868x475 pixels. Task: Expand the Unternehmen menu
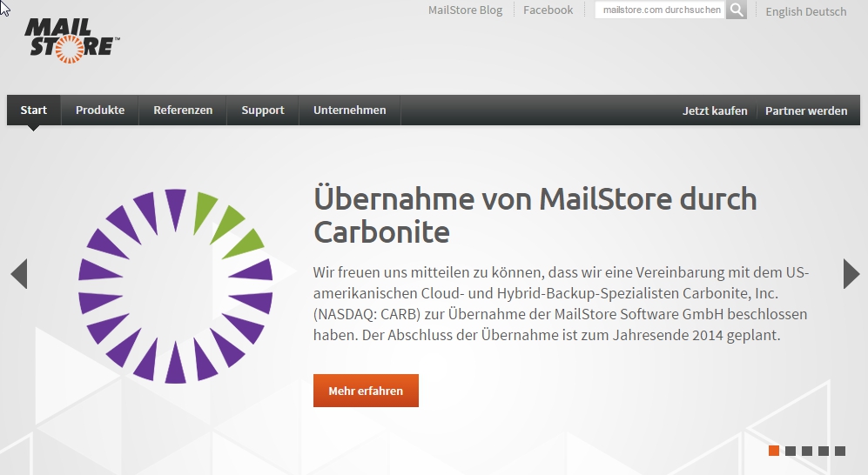(x=349, y=110)
